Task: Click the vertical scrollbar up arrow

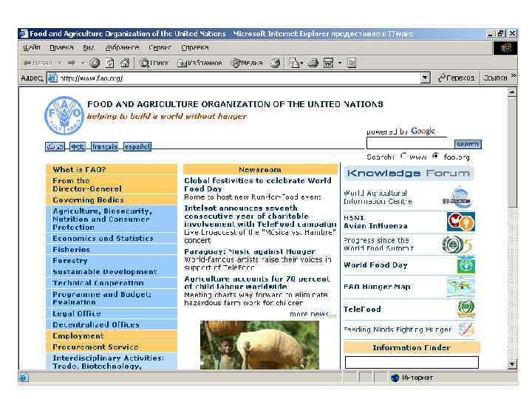Action: pos(512,92)
